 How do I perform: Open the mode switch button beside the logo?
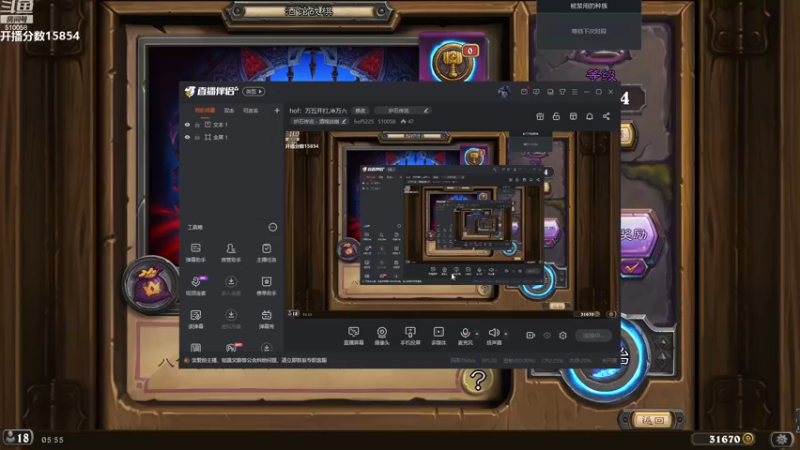click(x=254, y=91)
